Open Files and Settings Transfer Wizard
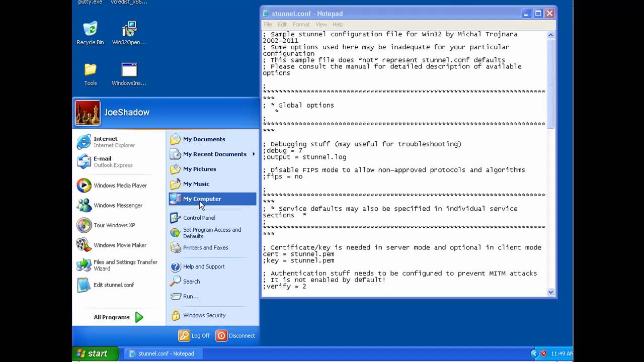Viewport: 644px width, 362px height. pos(120,265)
